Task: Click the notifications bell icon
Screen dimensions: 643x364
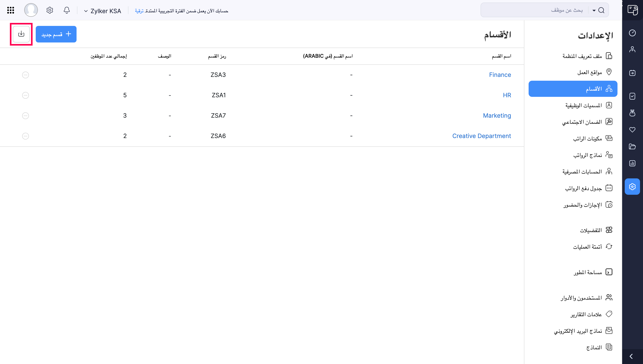Action: point(67,10)
